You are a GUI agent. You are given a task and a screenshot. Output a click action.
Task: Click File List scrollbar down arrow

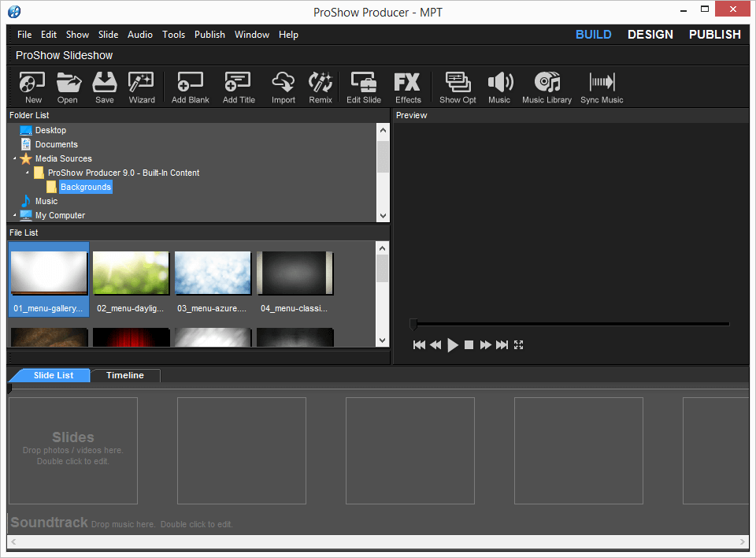tap(383, 340)
